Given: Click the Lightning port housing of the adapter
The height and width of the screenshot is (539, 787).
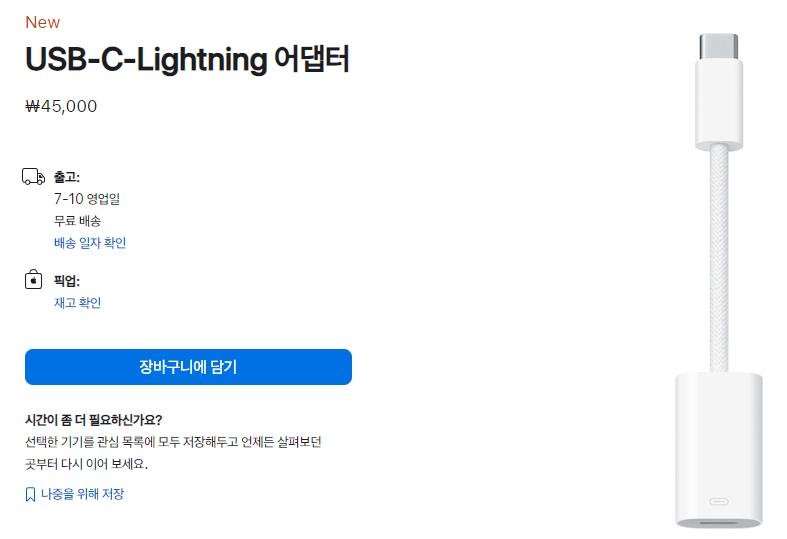Looking at the screenshot, I should pos(719,450).
